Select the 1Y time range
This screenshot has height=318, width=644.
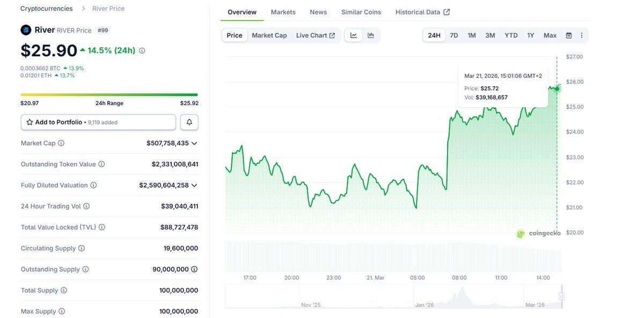point(531,35)
